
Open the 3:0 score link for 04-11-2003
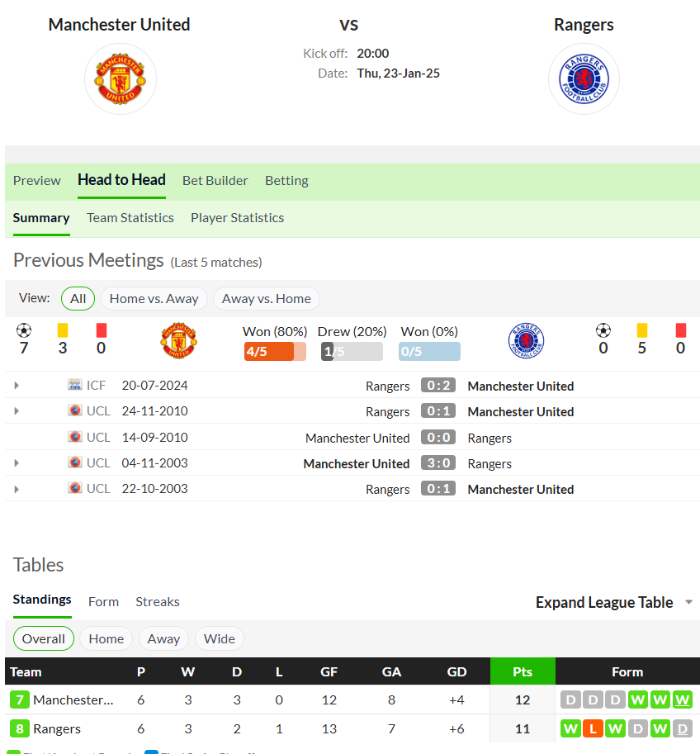click(x=438, y=463)
